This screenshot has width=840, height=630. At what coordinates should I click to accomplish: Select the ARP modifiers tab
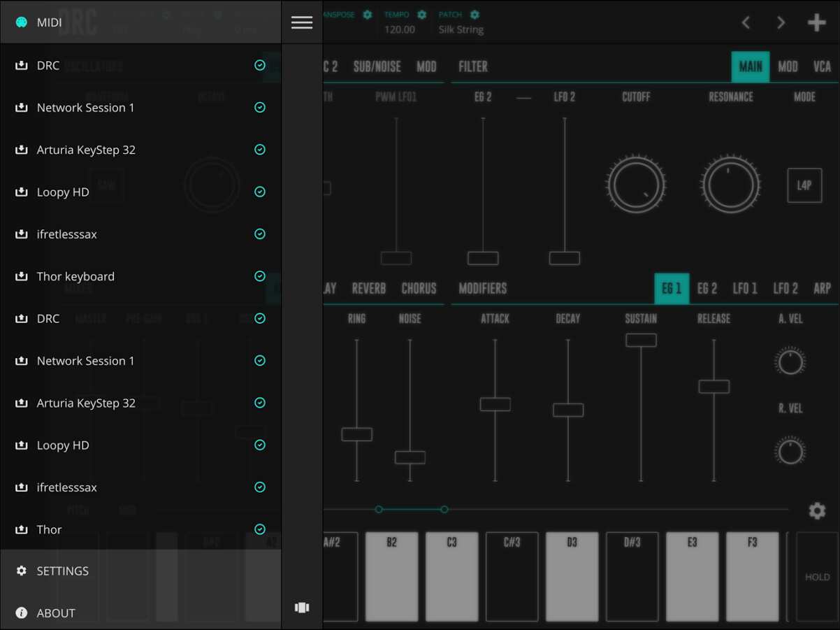(x=822, y=288)
